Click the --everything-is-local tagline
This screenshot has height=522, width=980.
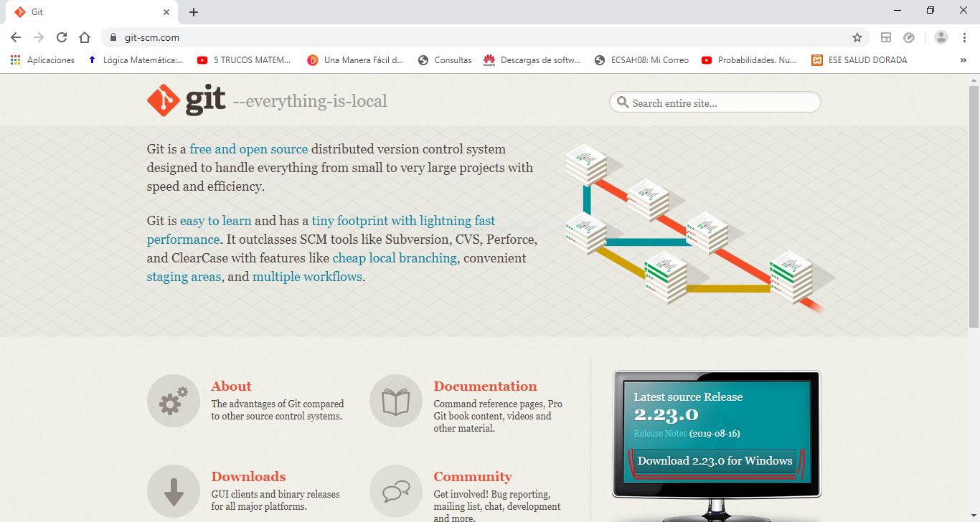click(310, 101)
